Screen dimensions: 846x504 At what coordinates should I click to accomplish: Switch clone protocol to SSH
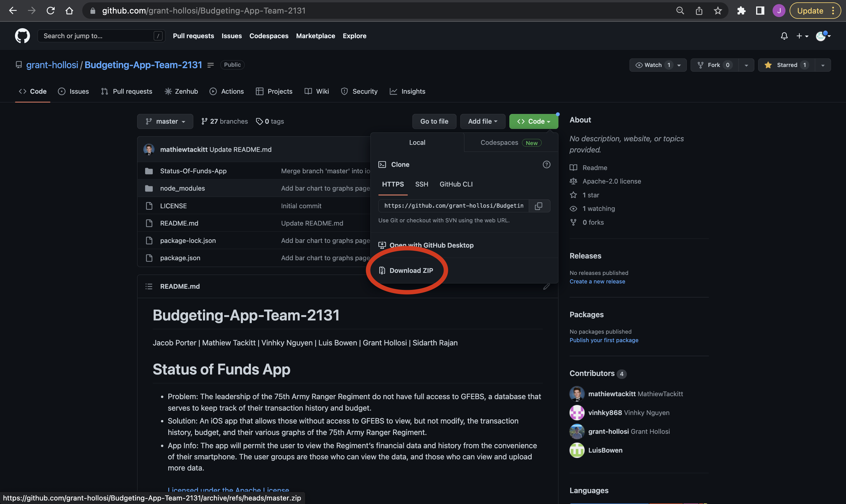point(422,184)
